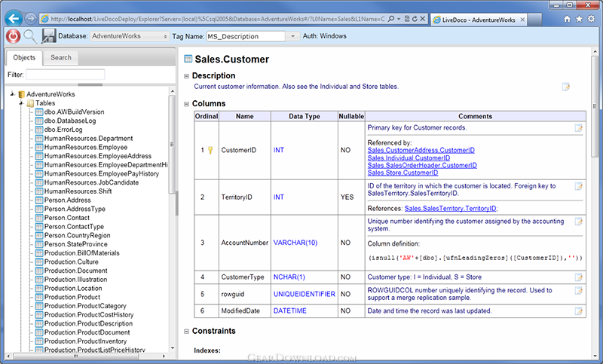Close the LiveDoco - AdventureWorks browser tab
This screenshot has height=364, width=603.
(x=522, y=20)
